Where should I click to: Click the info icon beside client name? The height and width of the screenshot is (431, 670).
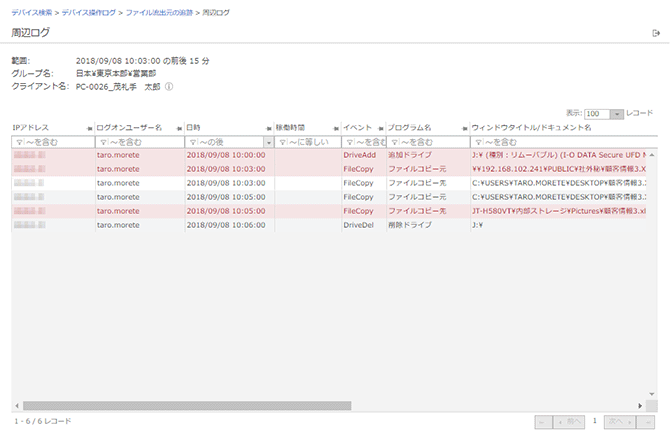click(x=169, y=87)
